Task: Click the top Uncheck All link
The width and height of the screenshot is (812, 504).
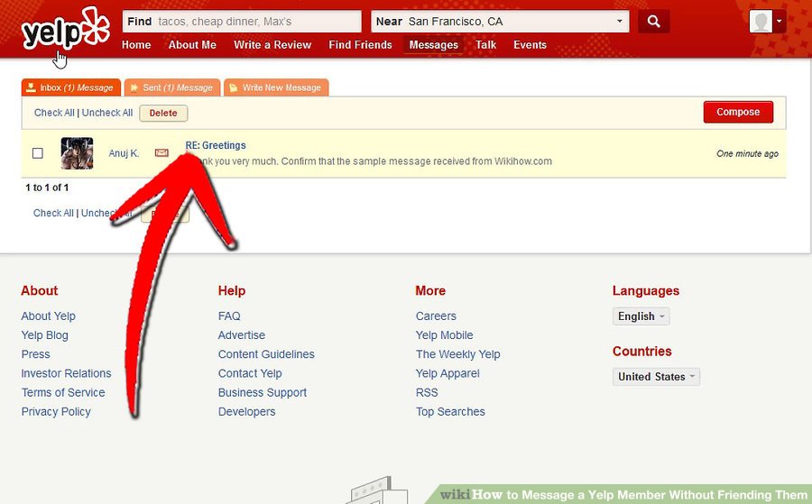Action: coord(107,113)
